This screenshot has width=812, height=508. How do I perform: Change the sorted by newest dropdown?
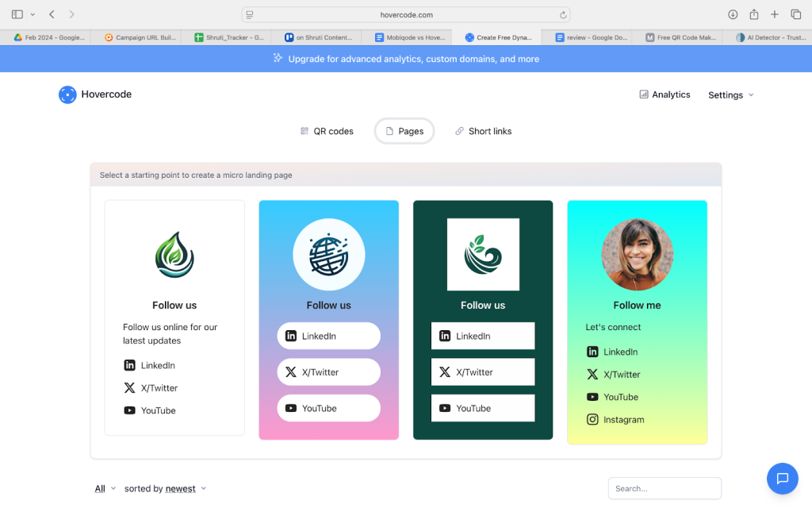click(185, 489)
